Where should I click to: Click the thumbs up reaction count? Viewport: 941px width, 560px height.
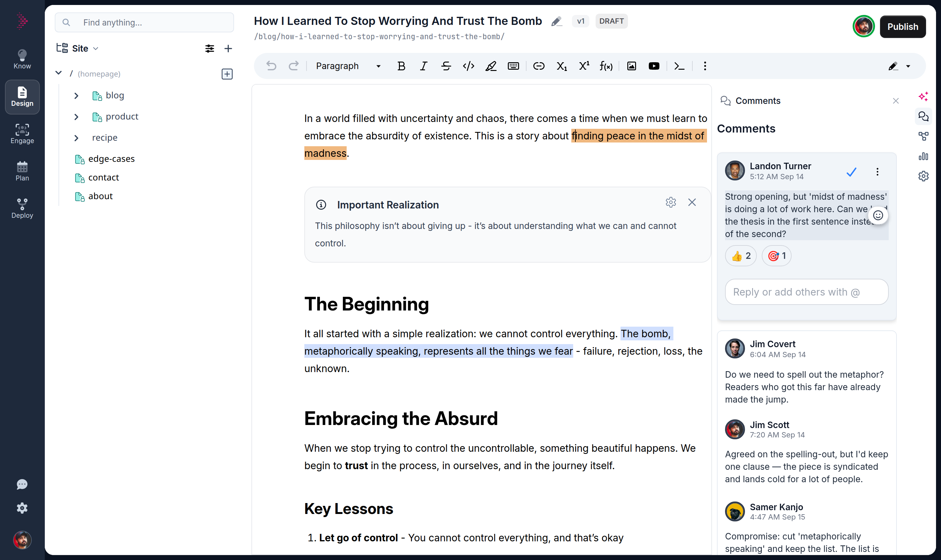point(741,256)
